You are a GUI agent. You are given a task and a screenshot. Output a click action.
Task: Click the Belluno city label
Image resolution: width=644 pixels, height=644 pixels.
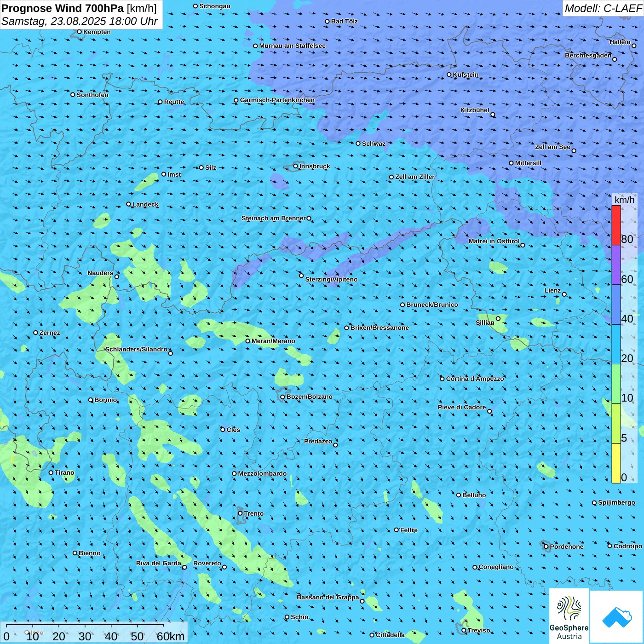(x=474, y=495)
